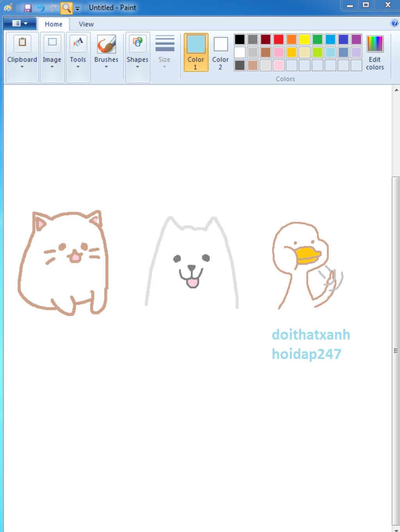Select the Color 1 button
The image size is (400, 532).
pos(196,52)
